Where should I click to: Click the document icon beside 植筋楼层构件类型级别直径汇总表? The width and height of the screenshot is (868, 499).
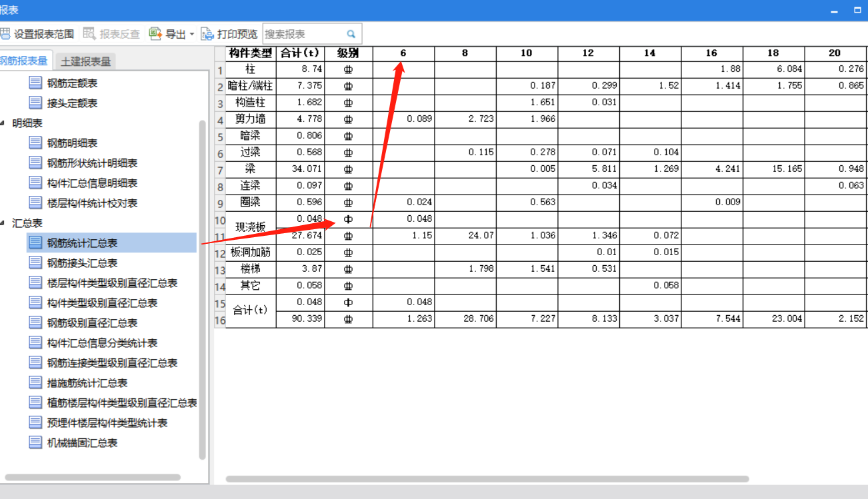35,402
